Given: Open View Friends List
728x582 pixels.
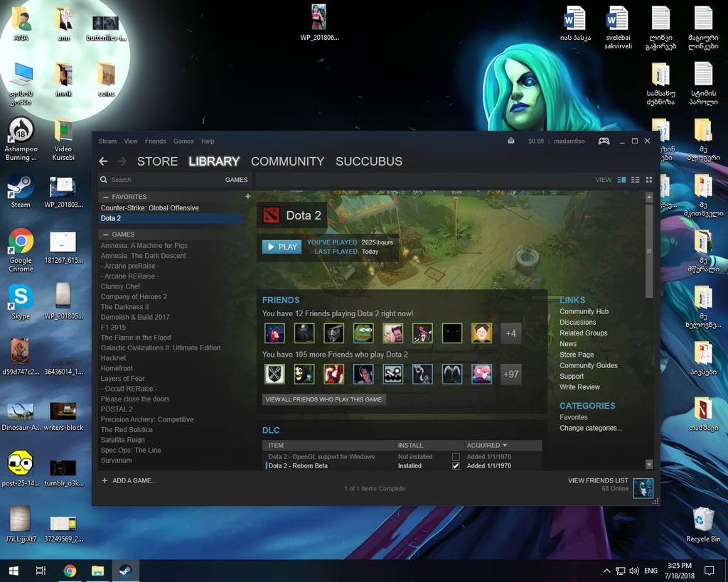Looking at the screenshot, I should click(x=597, y=480).
